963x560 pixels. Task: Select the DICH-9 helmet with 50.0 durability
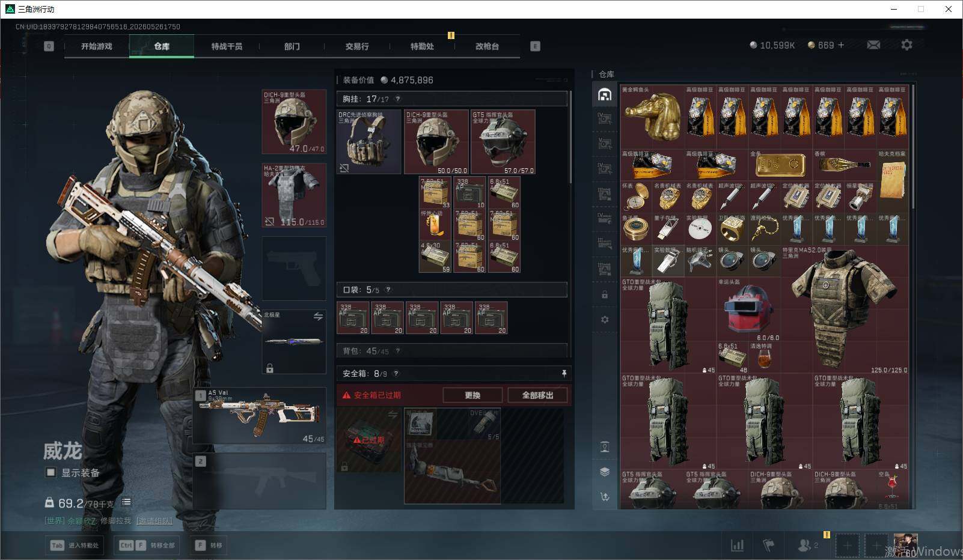click(436, 142)
